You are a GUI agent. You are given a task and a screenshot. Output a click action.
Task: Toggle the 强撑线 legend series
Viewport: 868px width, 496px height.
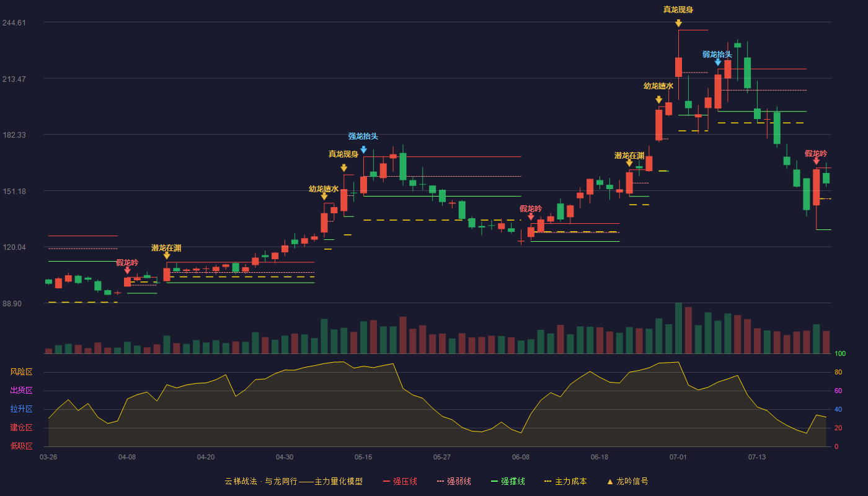[x=508, y=481]
